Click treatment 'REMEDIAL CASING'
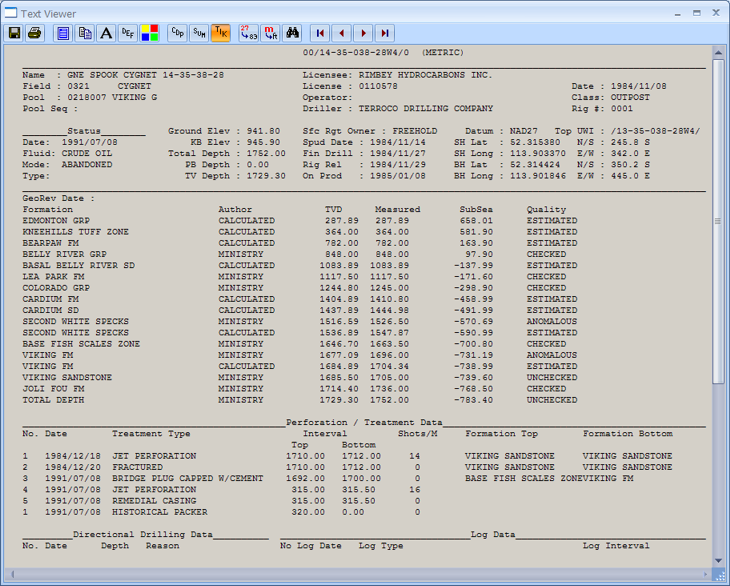Viewport: 730px width, 586px height. click(154, 501)
